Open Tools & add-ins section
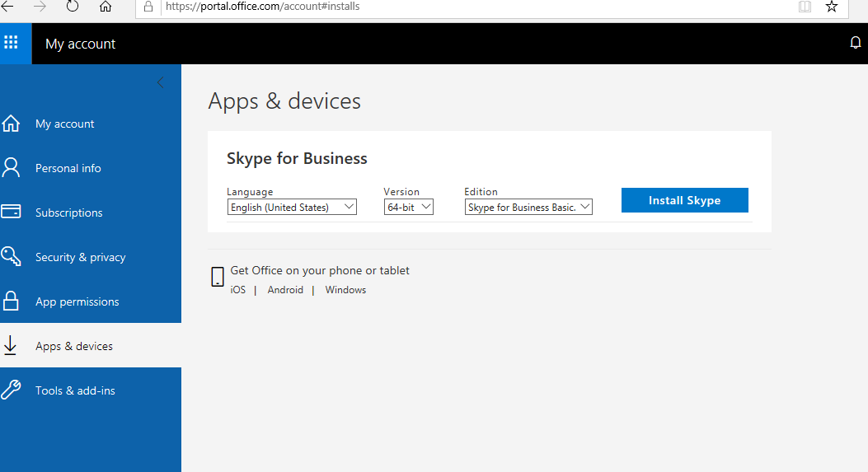This screenshot has height=472, width=868. [91, 390]
